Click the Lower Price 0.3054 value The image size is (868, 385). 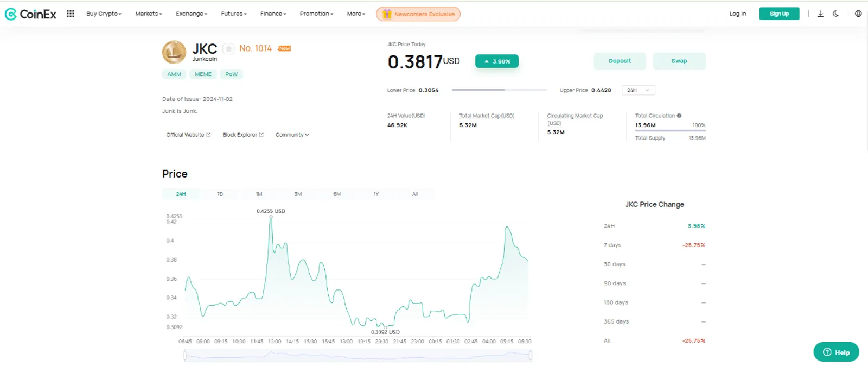429,90
